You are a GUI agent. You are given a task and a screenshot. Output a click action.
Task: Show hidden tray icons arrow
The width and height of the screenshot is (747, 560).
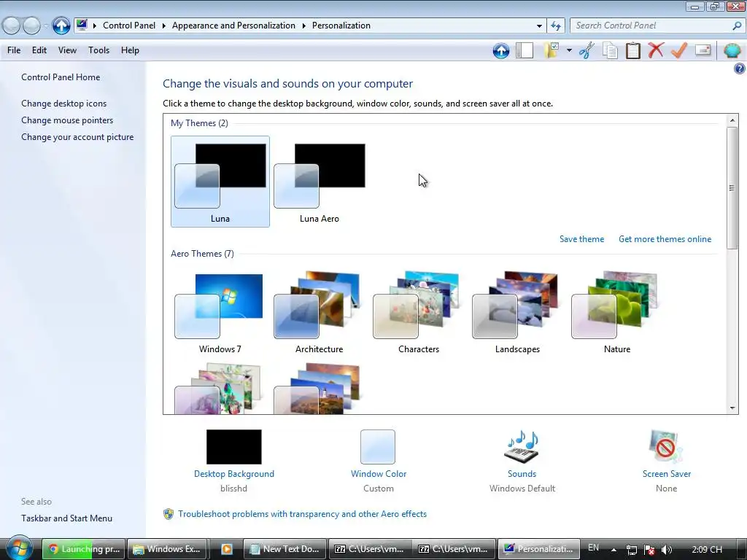[614, 550]
